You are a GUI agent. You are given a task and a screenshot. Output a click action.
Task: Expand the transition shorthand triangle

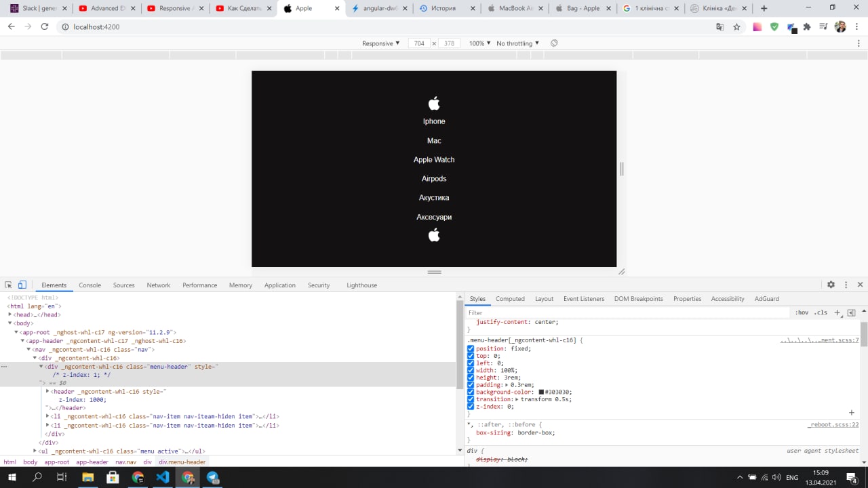tap(517, 399)
